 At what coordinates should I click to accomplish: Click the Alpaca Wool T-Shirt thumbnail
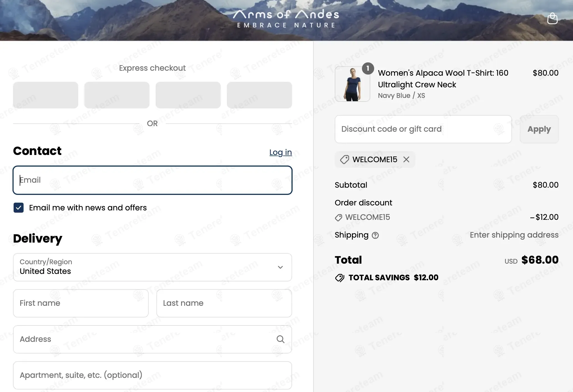(352, 84)
